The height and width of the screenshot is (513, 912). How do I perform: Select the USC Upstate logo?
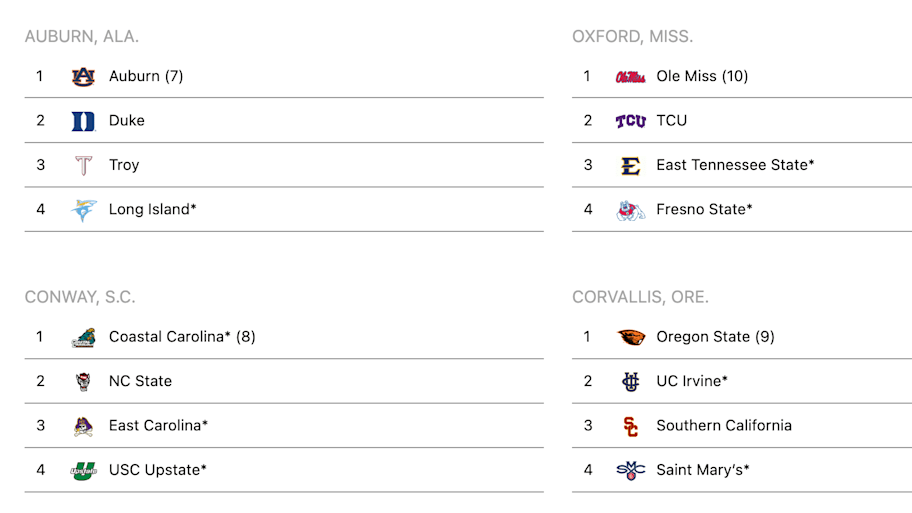tap(83, 471)
